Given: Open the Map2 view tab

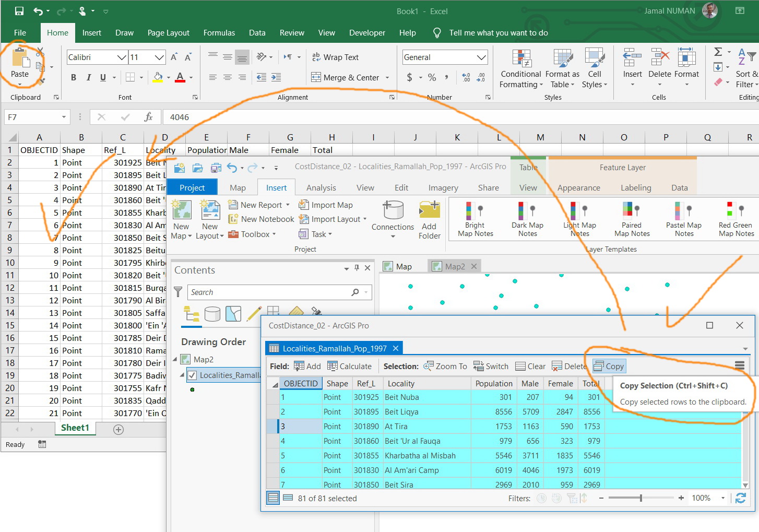Looking at the screenshot, I should (454, 267).
